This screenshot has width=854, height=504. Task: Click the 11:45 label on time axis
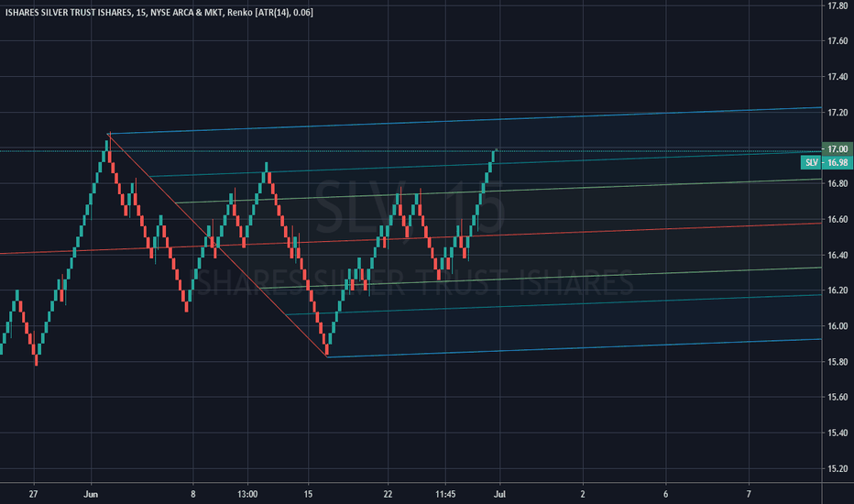[x=445, y=494]
